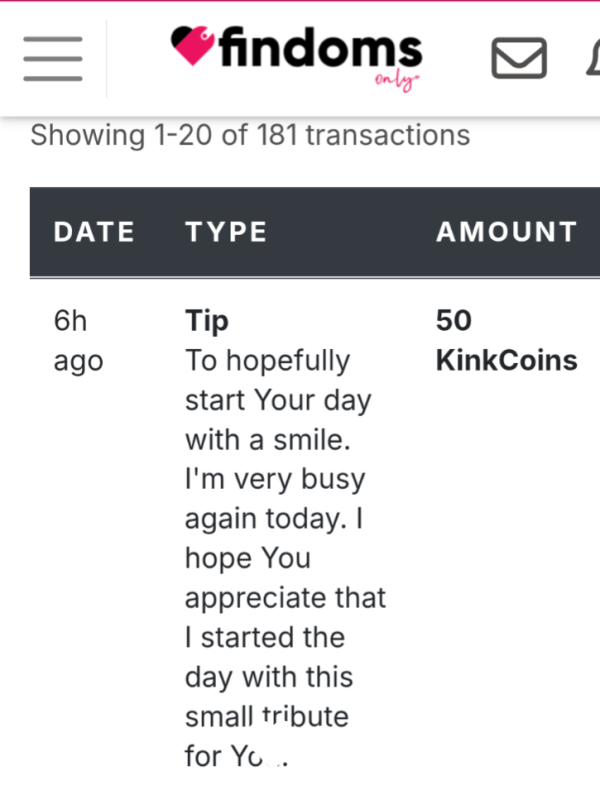Click the "To hopefully start Your day" line
600x795 pixels.
tap(278, 380)
